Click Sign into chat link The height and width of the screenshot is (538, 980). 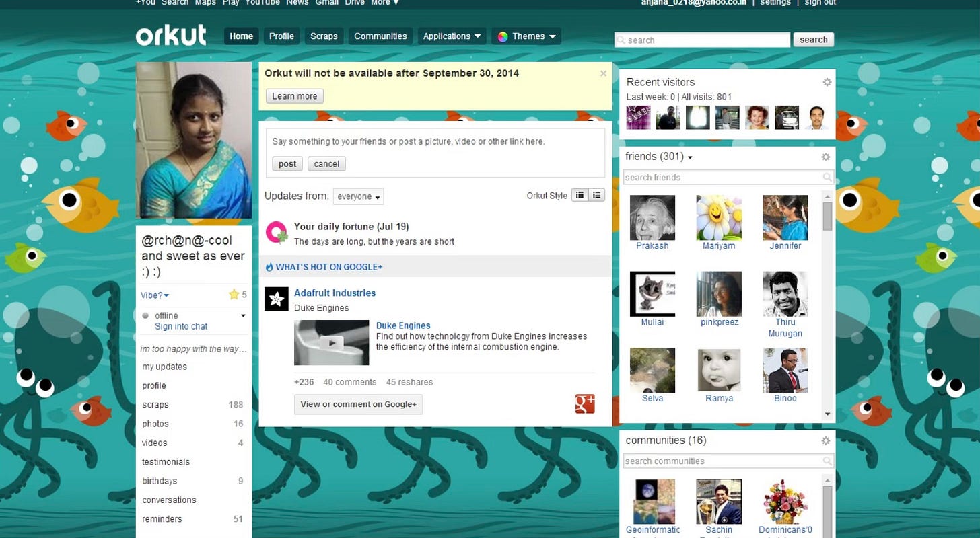(181, 326)
